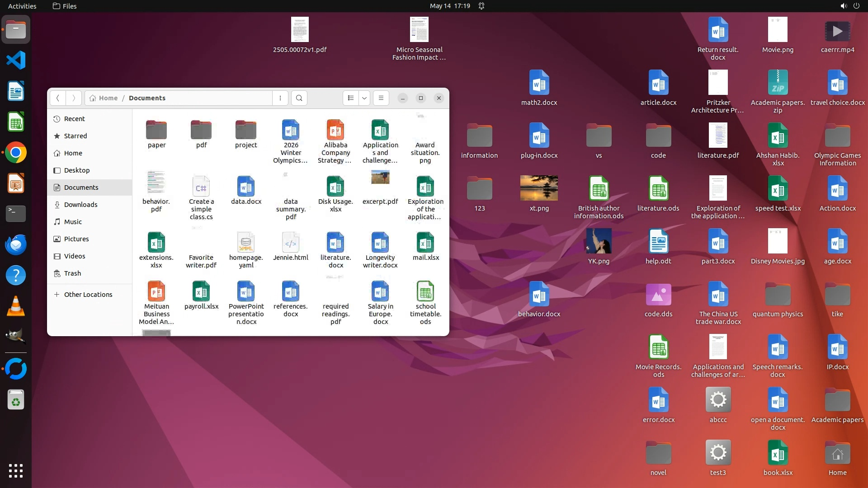Click the excerpt.pdf thumbnail
Viewport: 868px width, 488px height.
380,178
